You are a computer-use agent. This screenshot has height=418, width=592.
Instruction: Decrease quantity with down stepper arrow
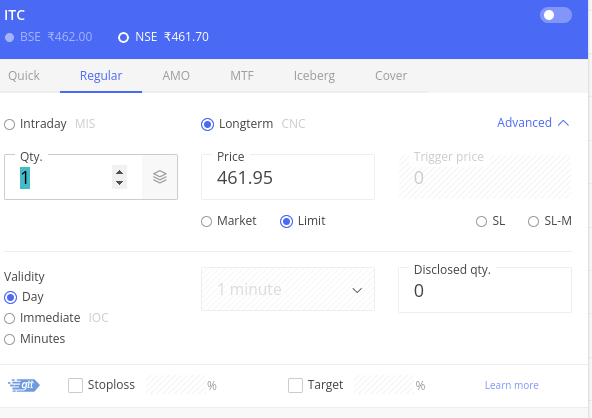pos(119,183)
